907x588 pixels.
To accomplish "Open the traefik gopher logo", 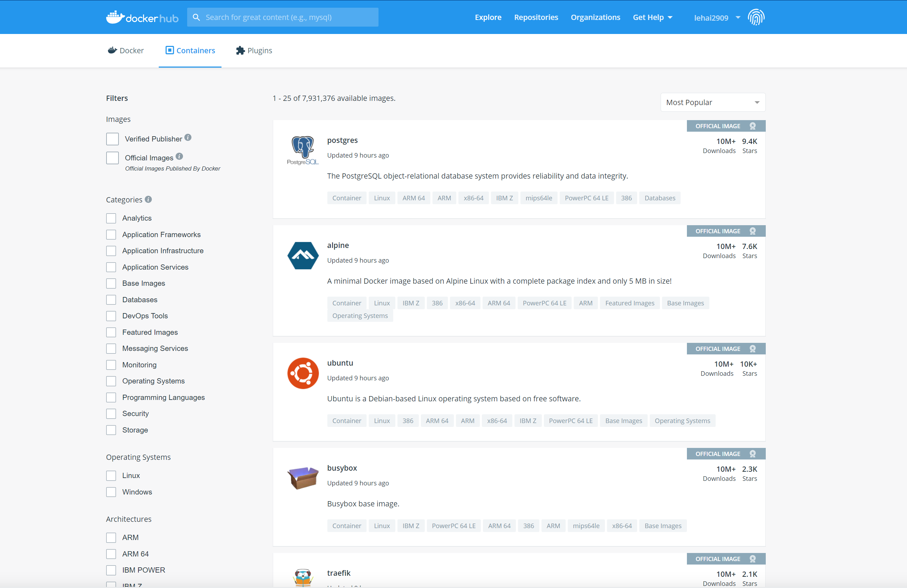I will pos(302,578).
